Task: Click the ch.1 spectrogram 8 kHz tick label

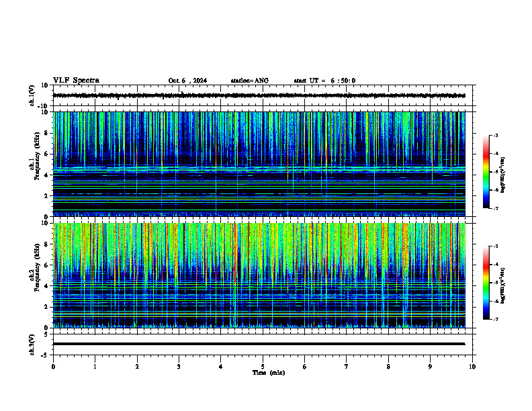Action: (46, 133)
